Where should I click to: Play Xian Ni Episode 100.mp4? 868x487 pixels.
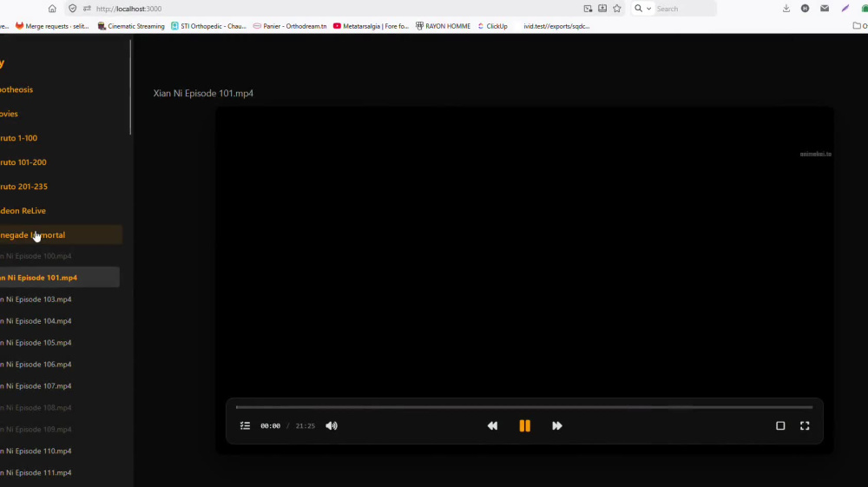(x=60, y=256)
